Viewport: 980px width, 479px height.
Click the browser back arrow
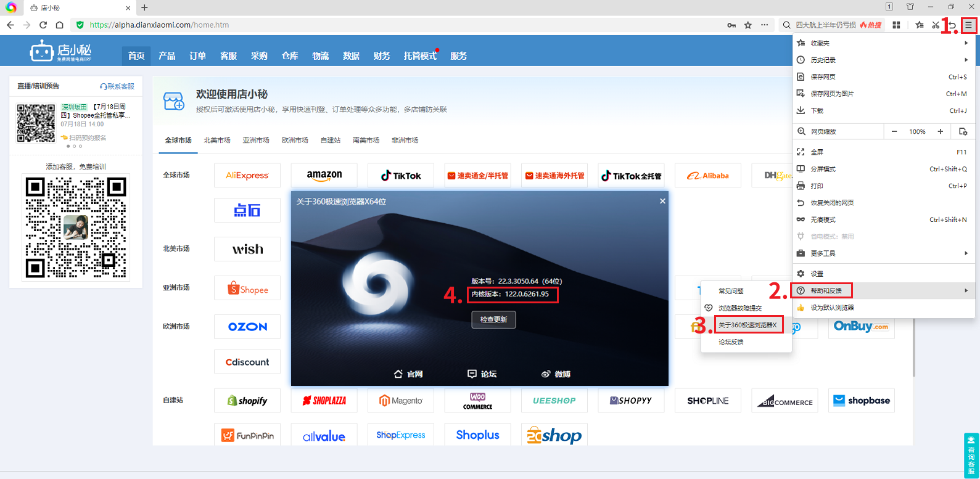(x=10, y=25)
